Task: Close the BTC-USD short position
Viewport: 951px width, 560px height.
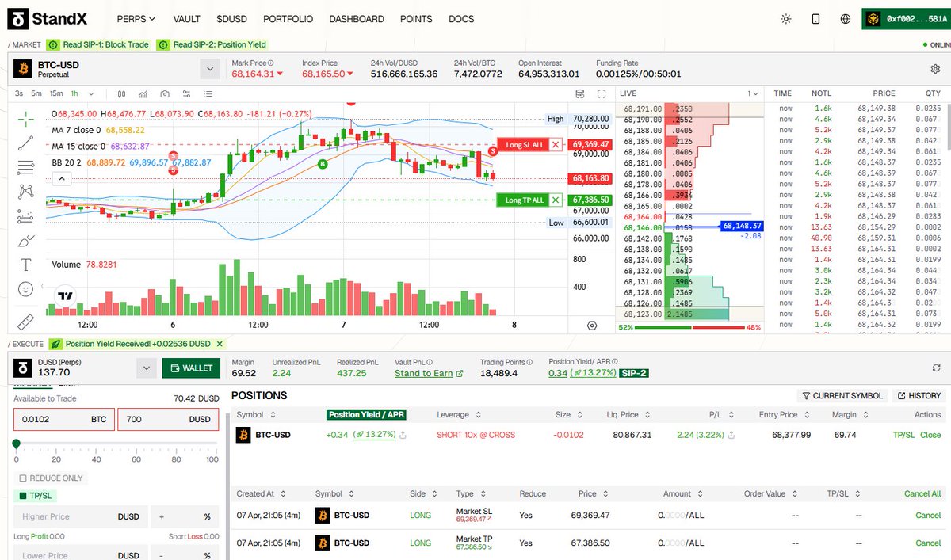Action: [x=930, y=435]
